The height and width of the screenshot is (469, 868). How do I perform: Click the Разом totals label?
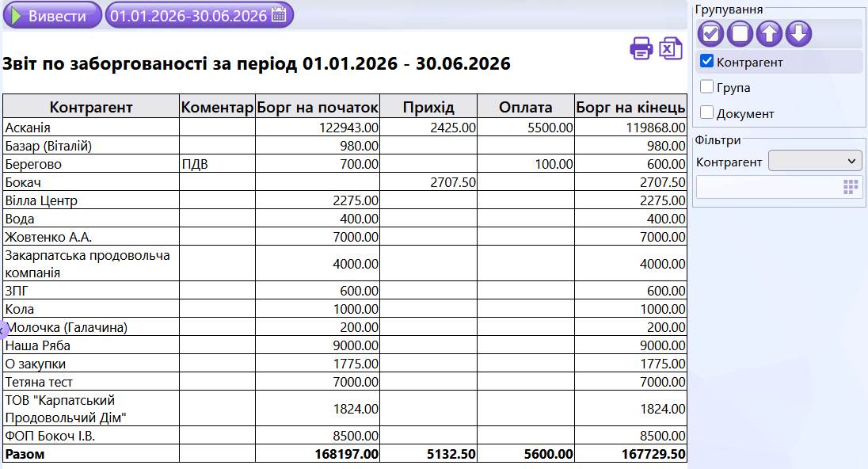25,454
